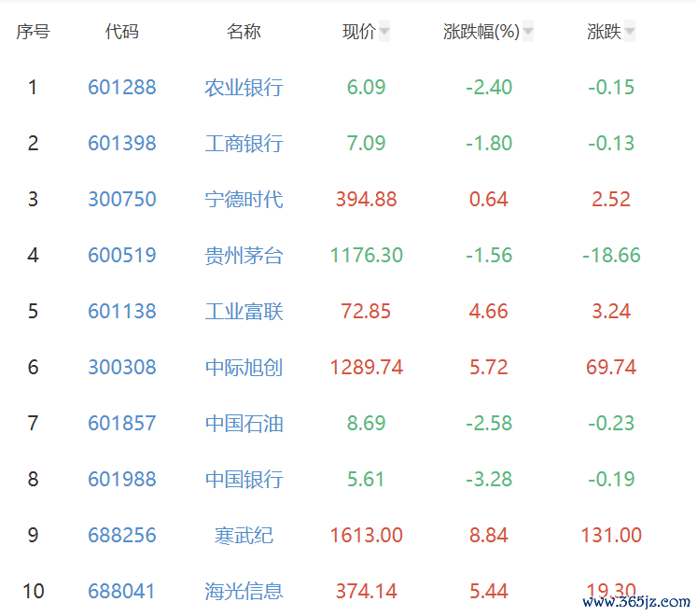Select price 394.88 of 宁德时代
697x616 pixels.
(366, 199)
